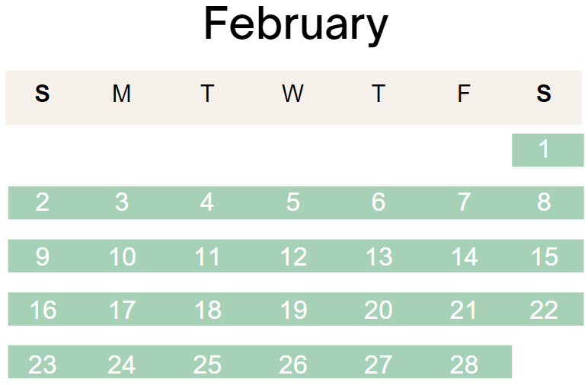
Task: Pick February 14 on the calendar
Action: [x=465, y=257]
